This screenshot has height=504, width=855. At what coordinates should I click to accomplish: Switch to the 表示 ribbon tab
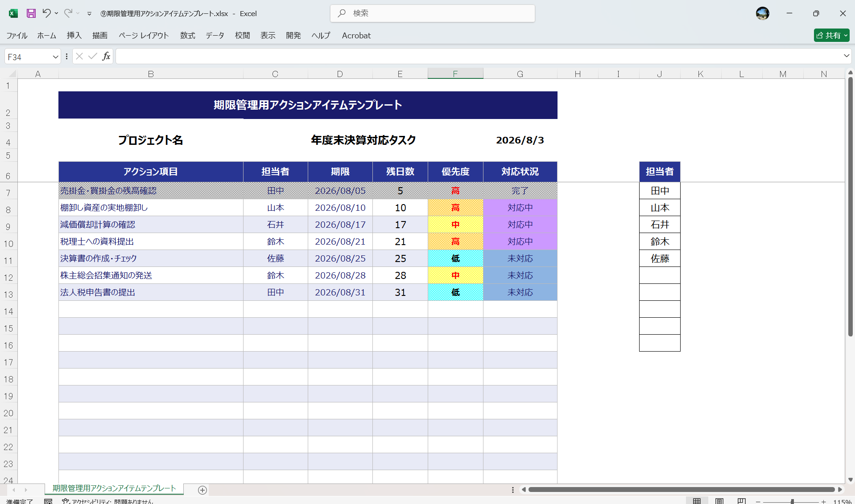(x=268, y=35)
